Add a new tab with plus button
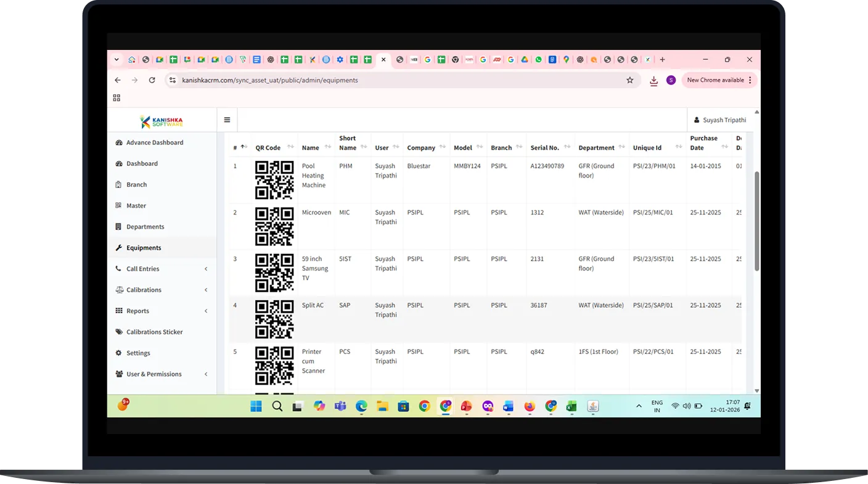The image size is (868, 484). pos(663,60)
